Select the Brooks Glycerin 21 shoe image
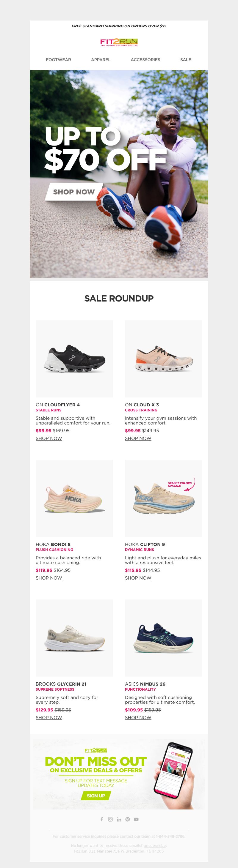This screenshot has height=868, width=238. tap(74, 638)
